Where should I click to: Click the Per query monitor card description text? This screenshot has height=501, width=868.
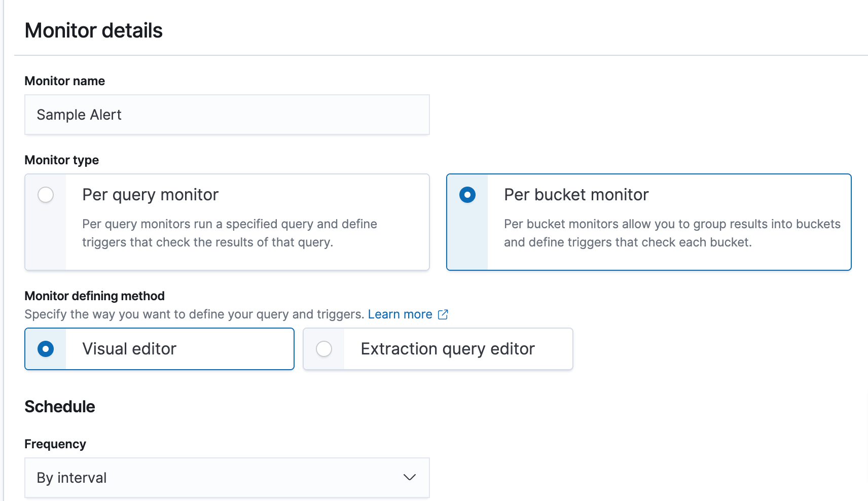230,233
